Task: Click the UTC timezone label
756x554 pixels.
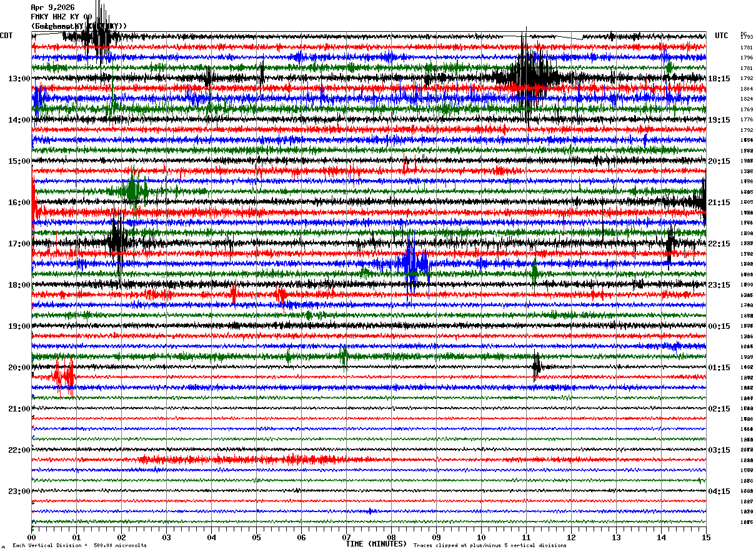Action: pos(722,36)
